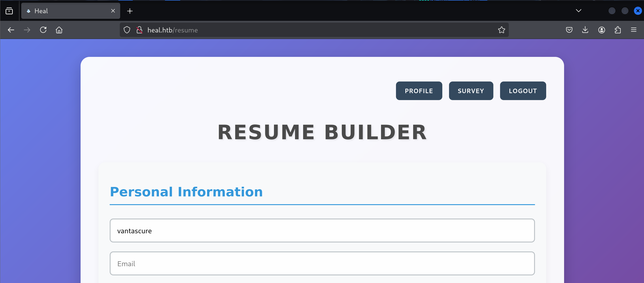Show the downloads panel

[585, 30]
